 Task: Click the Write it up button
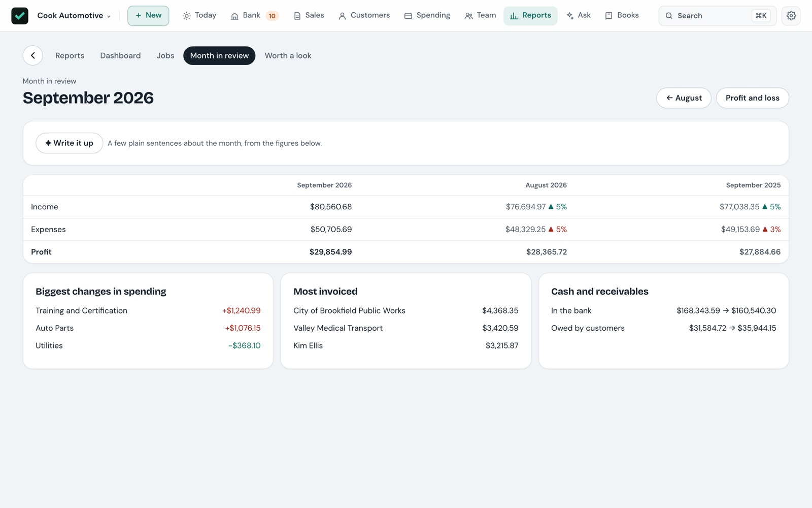coord(69,143)
